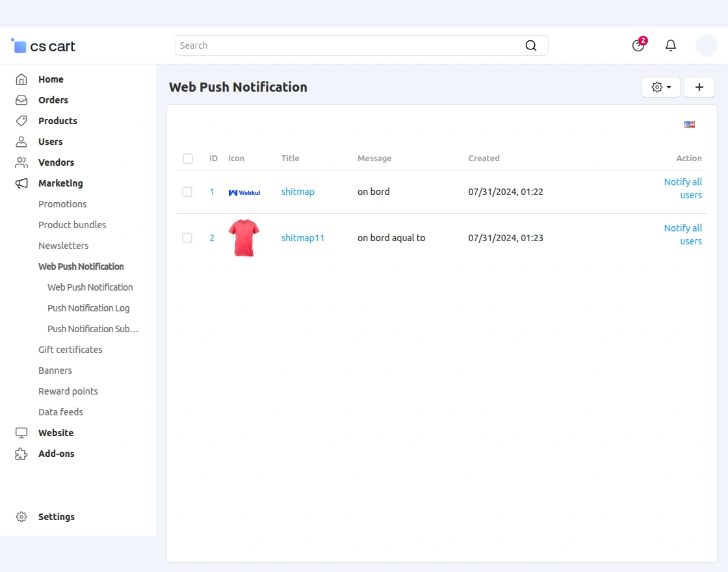This screenshot has height=572, width=728.
Task: Open Users menu item
Action: [x=51, y=142]
